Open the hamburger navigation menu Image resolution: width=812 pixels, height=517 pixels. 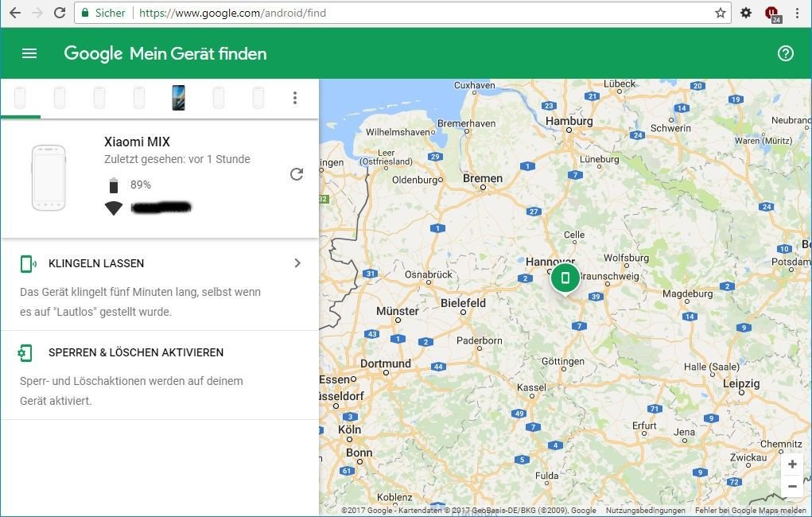tap(29, 53)
